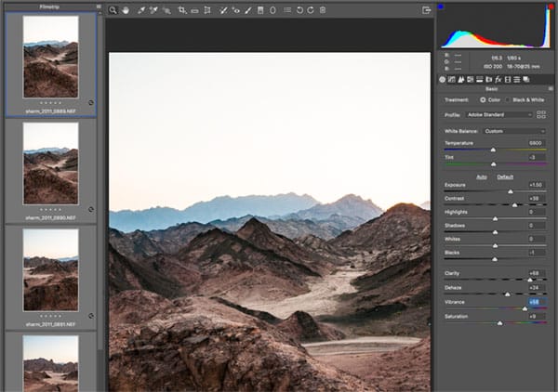Click the Temperature value field
This screenshot has height=392, width=558.
(x=537, y=143)
